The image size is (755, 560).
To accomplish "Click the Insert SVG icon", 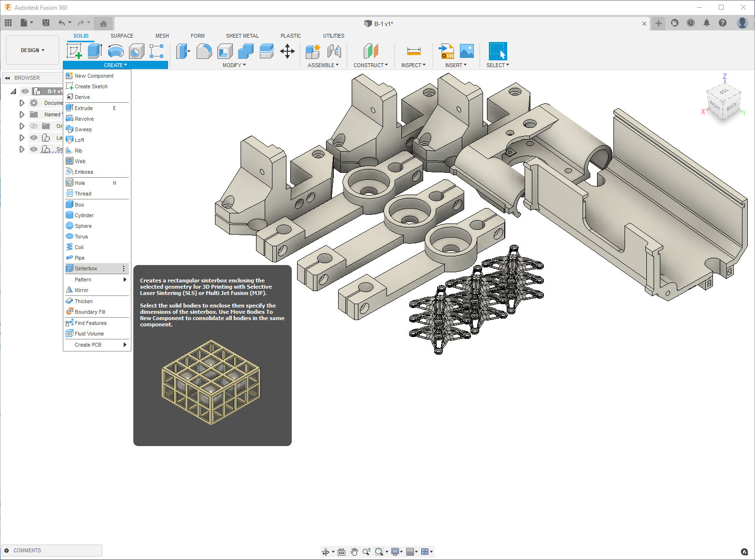I will click(446, 51).
